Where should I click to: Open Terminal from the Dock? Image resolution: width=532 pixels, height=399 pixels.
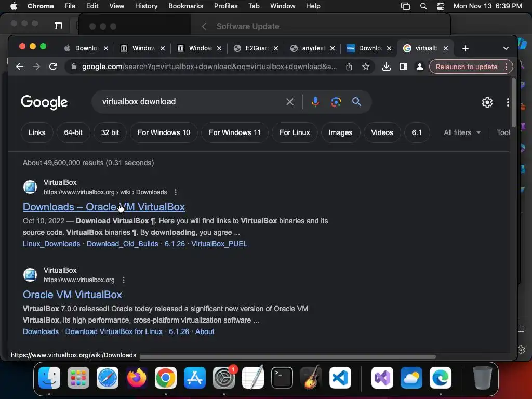pos(282,378)
